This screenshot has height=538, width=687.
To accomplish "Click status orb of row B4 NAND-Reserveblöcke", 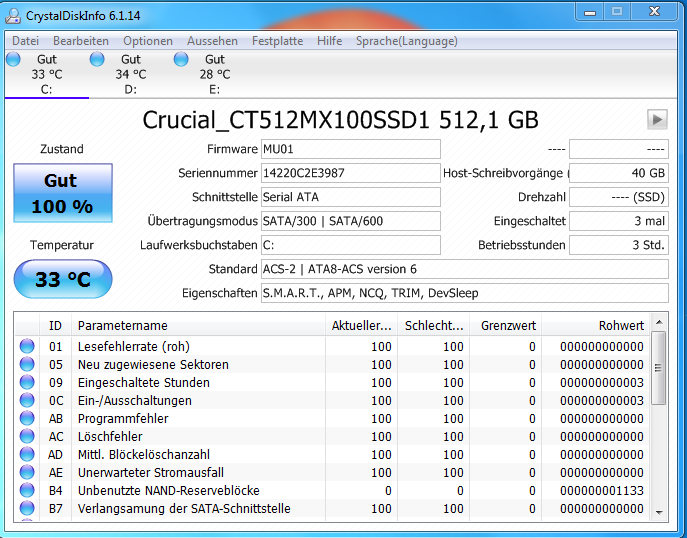I will click(27, 490).
